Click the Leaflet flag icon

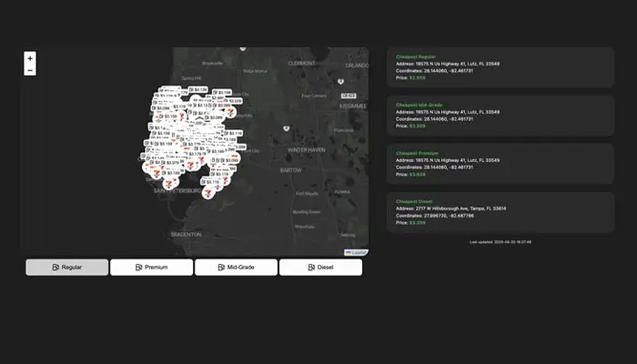tap(349, 253)
